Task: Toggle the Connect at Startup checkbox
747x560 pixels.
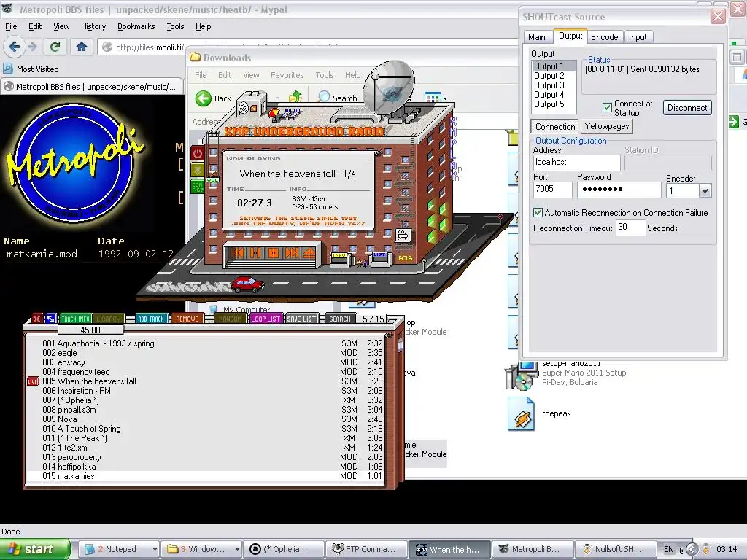Action: click(x=607, y=108)
